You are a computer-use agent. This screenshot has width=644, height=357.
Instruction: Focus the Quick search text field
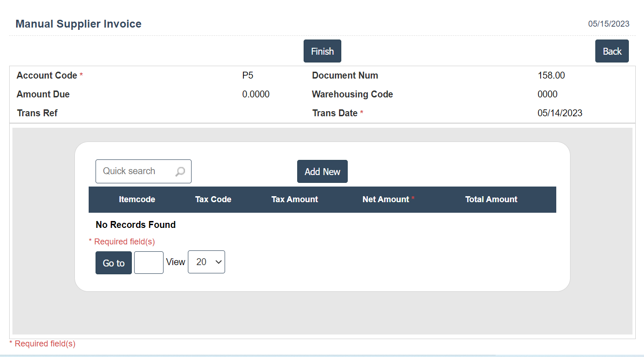tap(136, 171)
